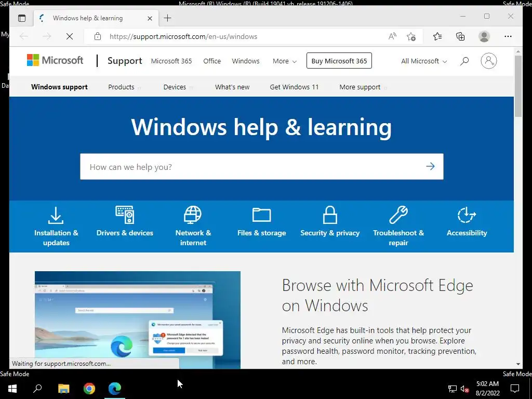Open site search magnifier icon
Image resolution: width=532 pixels, height=399 pixels.
pos(464,61)
